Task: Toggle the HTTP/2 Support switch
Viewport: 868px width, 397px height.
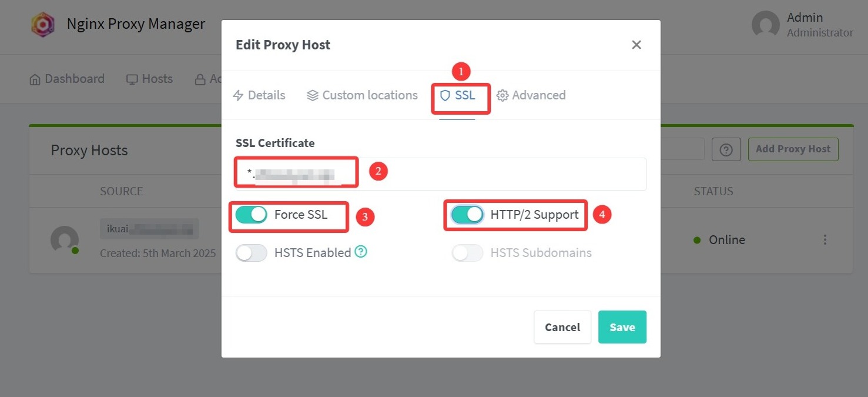Action: pos(467,215)
